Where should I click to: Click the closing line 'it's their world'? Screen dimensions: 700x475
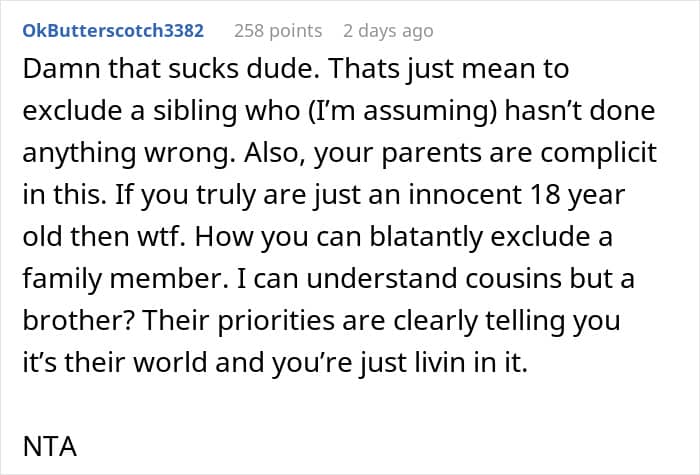coord(115,362)
